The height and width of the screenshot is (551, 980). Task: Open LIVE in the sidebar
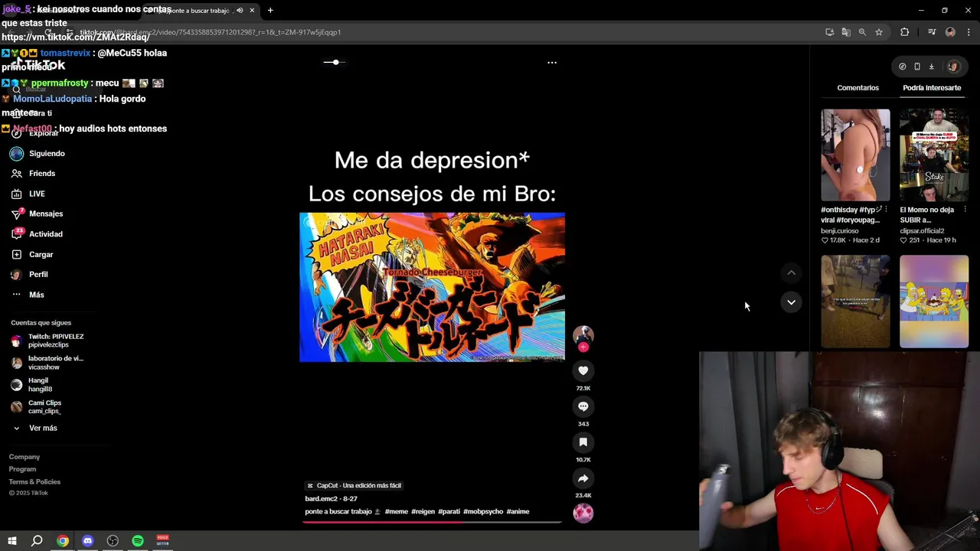(37, 194)
